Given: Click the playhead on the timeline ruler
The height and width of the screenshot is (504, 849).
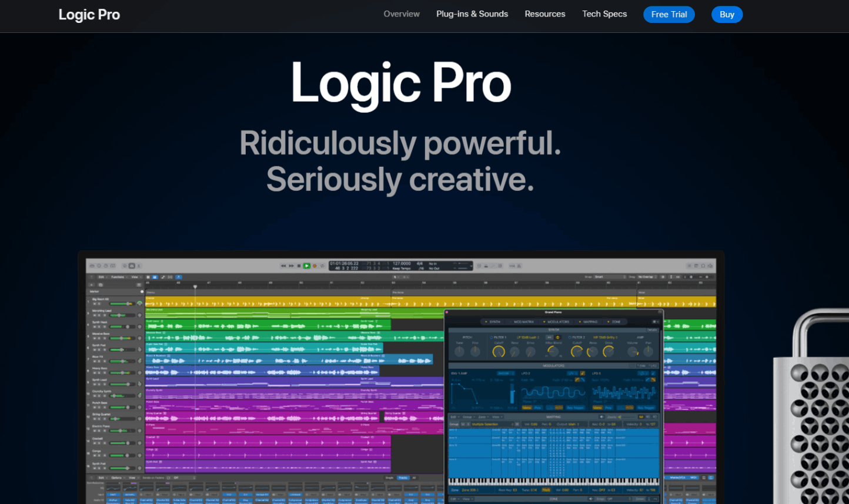Looking at the screenshot, I should coord(195,287).
